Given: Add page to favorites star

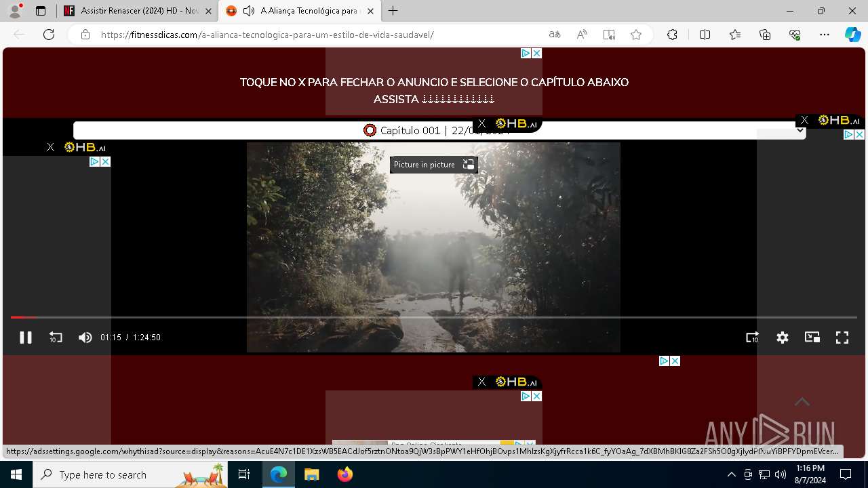Looking at the screenshot, I should (636, 35).
